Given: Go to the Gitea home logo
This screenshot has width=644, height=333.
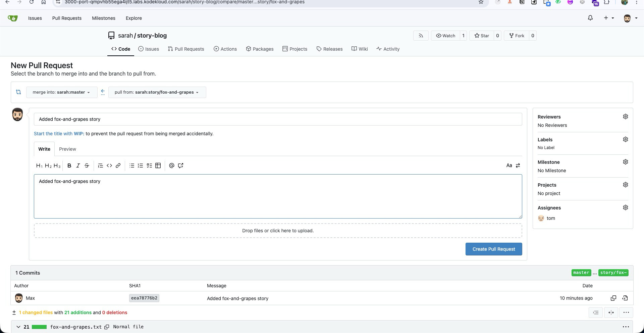Looking at the screenshot, I should 13,18.
